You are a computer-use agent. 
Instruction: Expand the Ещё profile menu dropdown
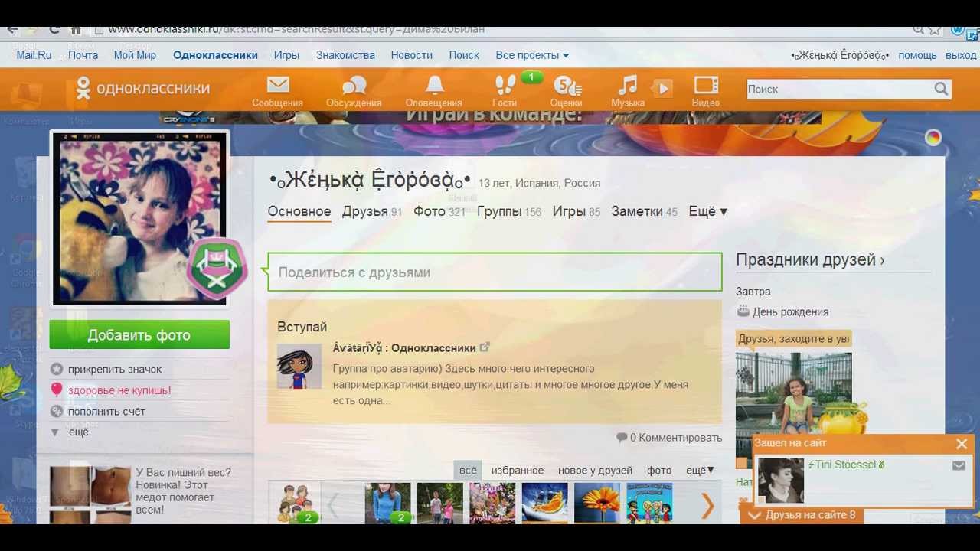[x=707, y=212]
